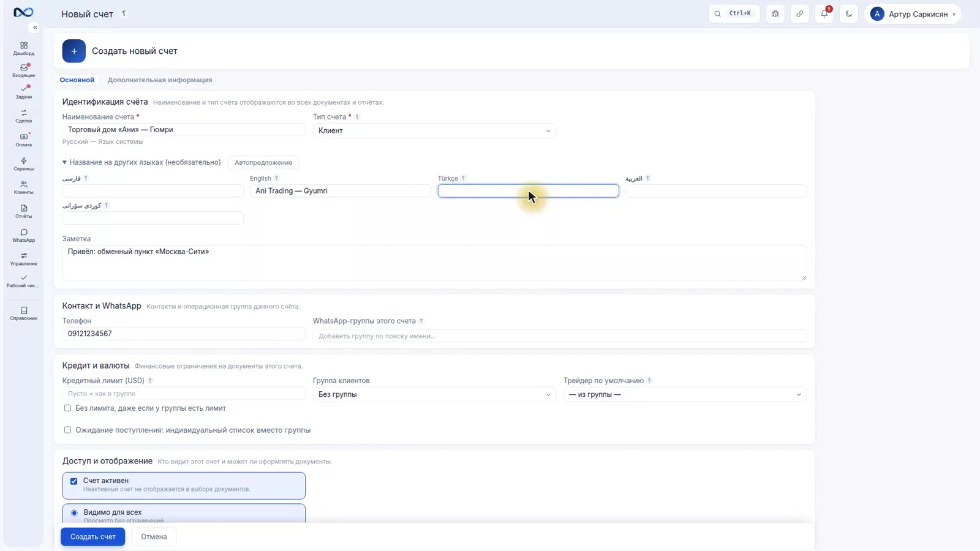Viewport: 980px width, 551px height.
Task: Open 'Трейдер по умолчанию' dropdown
Action: (685, 394)
